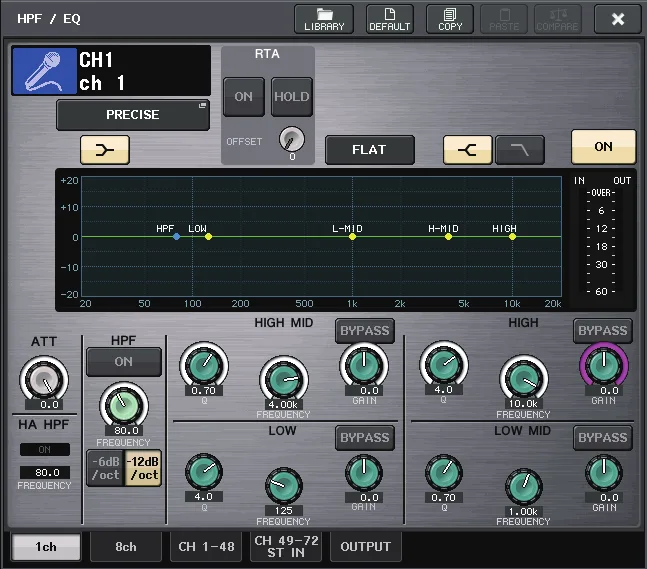The height and width of the screenshot is (569, 647).
Task: Click the HIGH MID frequency value 4.00k
Action: (x=283, y=405)
